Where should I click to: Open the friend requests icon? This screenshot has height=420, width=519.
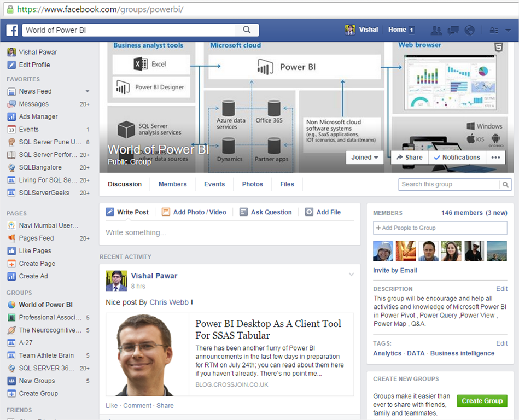coord(436,30)
